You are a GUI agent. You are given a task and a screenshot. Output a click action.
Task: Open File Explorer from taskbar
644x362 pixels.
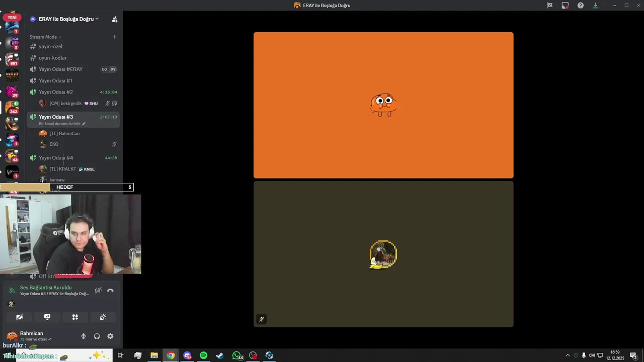[154, 355]
